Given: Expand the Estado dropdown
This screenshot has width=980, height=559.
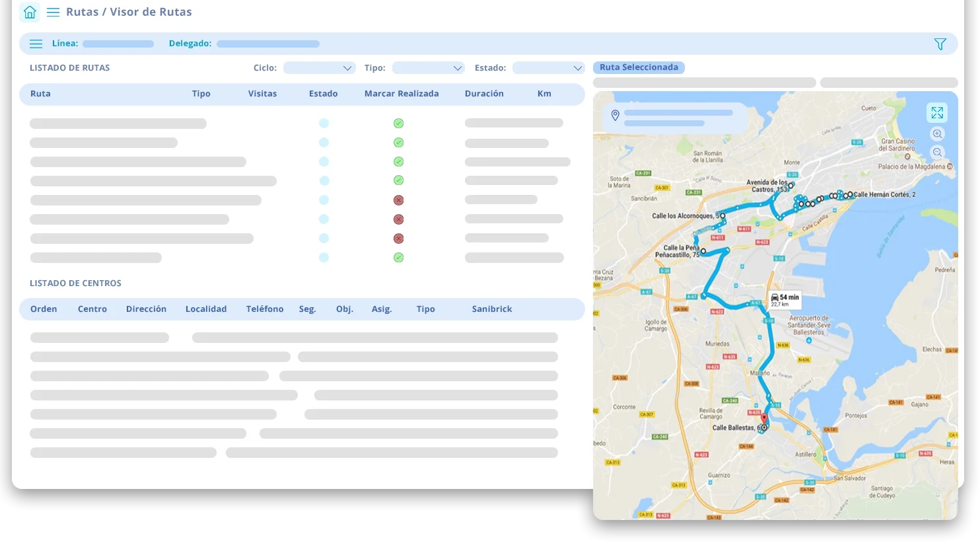Looking at the screenshot, I should click(549, 68).
